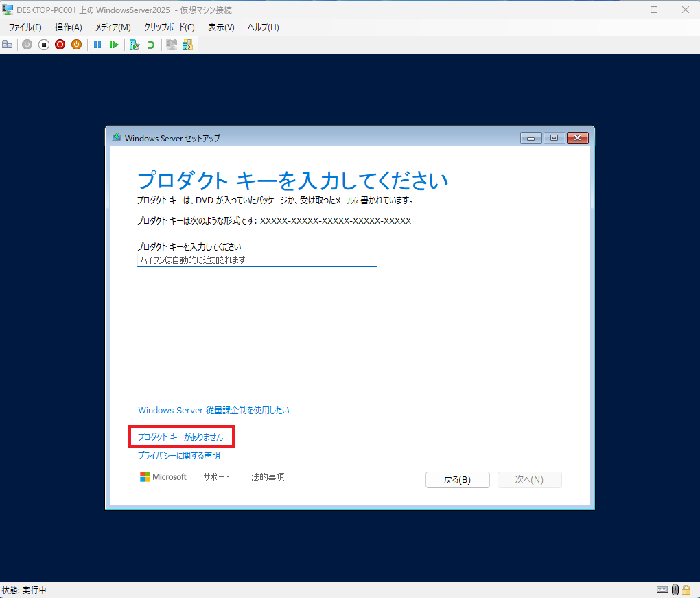The width and height of the screenshot is (700, 598).
Task: Click the keyboard icon in the status bar
Action: [662, 590]
